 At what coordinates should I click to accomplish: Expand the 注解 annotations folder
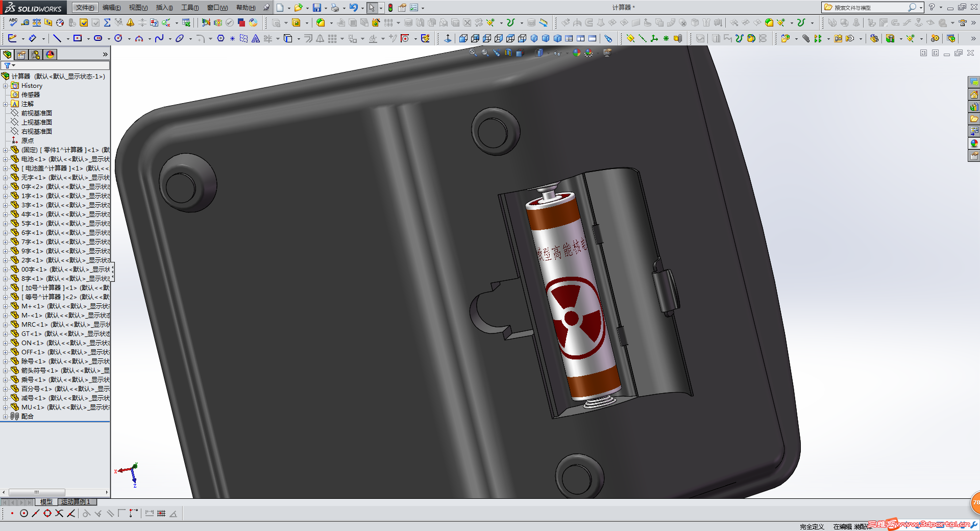tap(6, 104)
